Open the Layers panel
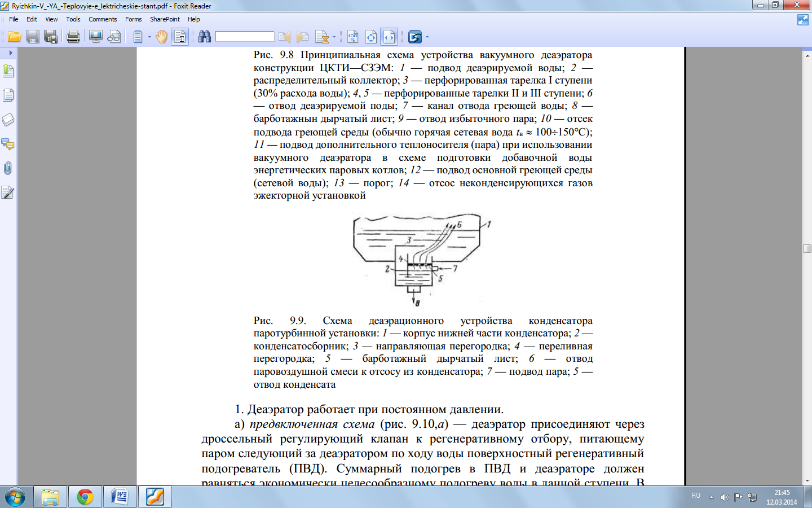Screen dimensions: 812x508 (x=8, y=120)
